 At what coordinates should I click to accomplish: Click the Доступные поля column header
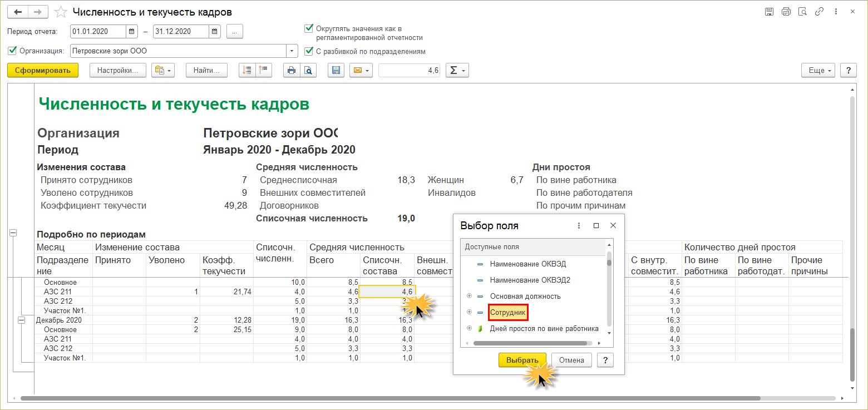pyautogui.click(x=532, y=247)
